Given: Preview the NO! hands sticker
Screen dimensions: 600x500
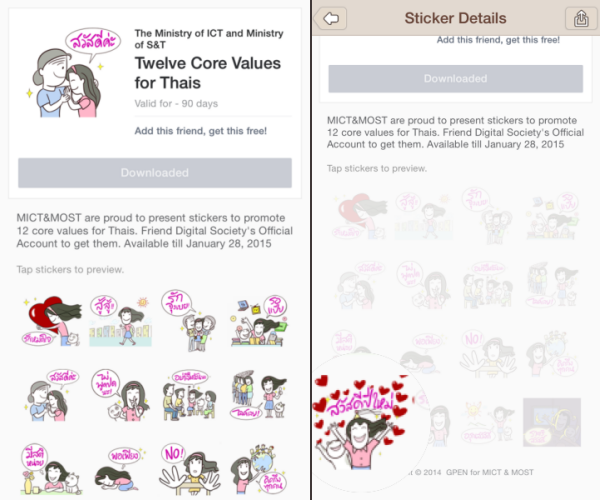Looking at the screenshot, I should (190, 469).
